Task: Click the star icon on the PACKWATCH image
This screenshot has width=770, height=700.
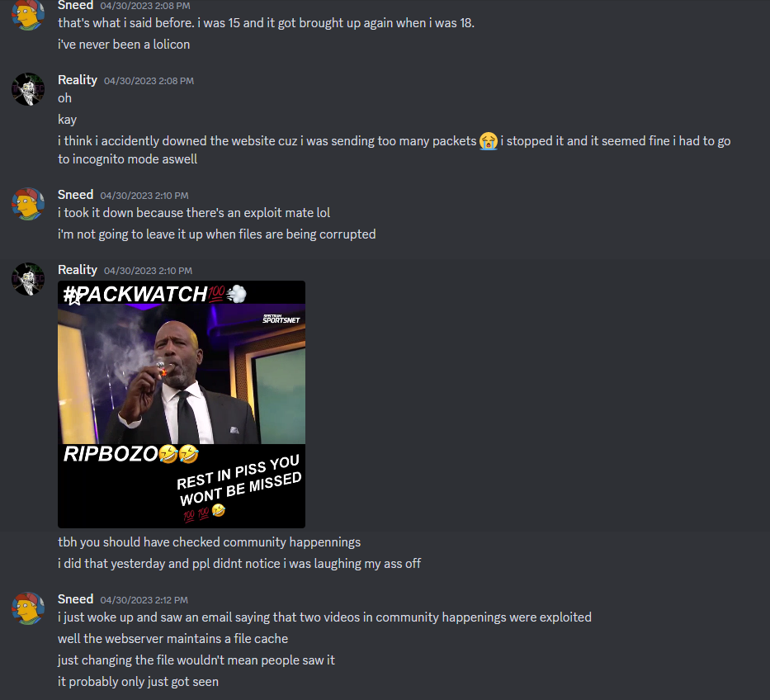Action: pyautogui.click(x=73, y=296)
